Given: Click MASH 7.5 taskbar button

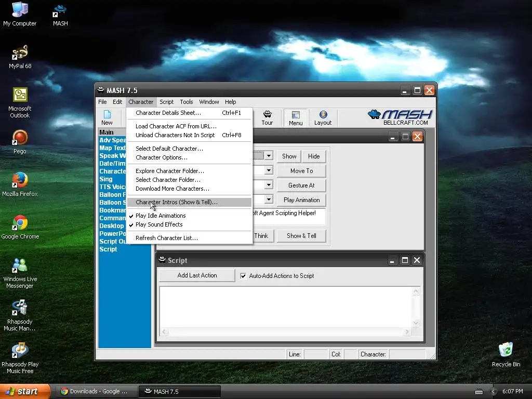Looking at the screenshot, I should (180, 391).
